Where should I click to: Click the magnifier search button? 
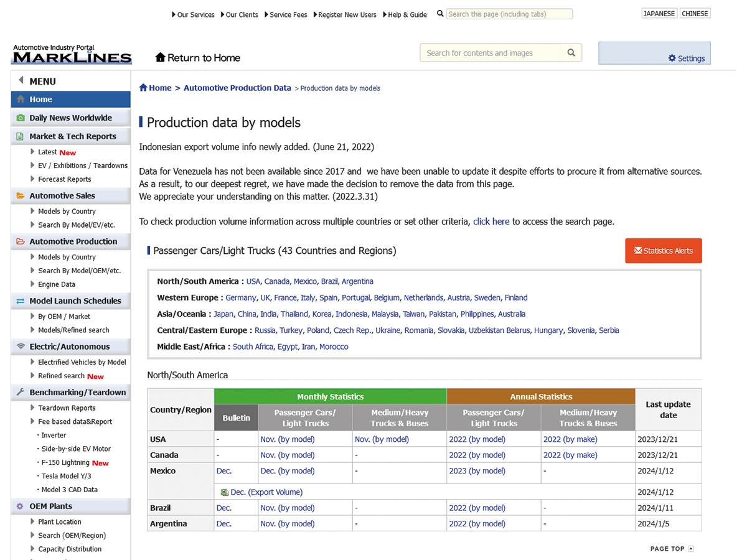click(571, 53)
